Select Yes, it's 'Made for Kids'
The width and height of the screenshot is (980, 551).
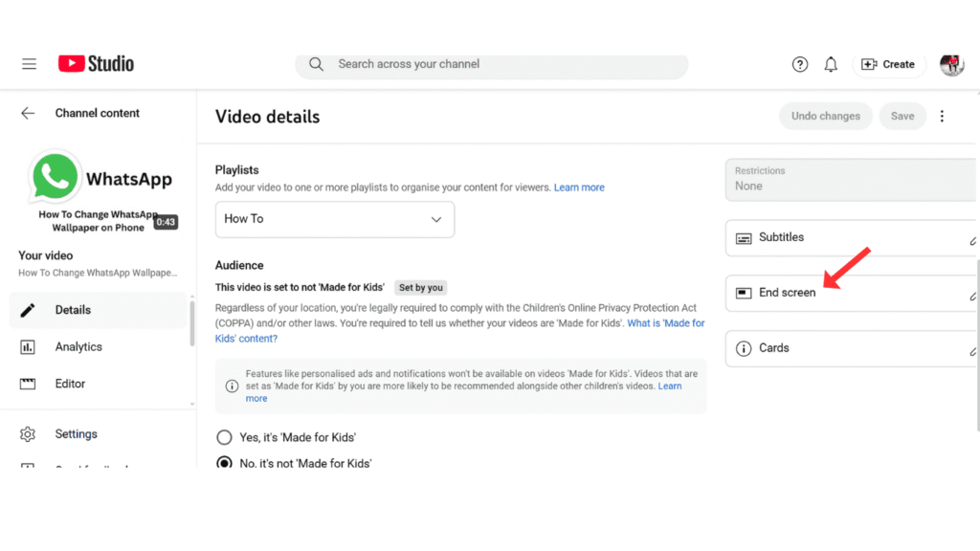pos(224,437)
